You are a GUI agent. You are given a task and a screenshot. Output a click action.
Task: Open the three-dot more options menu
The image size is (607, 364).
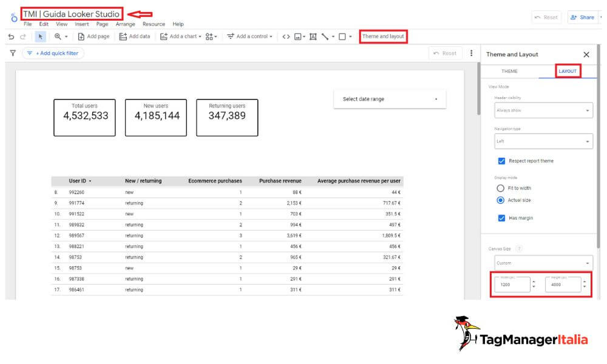pyautogui.click(x=471, y=53)
